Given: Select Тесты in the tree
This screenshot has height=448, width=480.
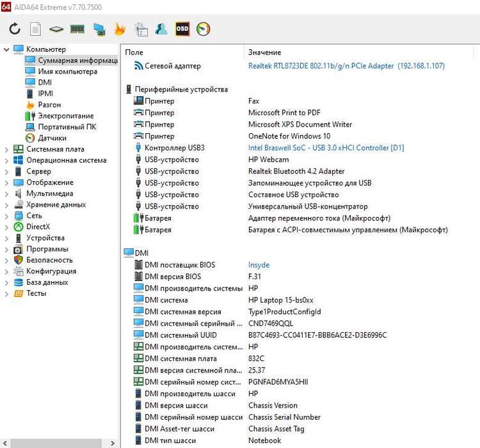Looking at the screenshot, I should tap(36, 293).
